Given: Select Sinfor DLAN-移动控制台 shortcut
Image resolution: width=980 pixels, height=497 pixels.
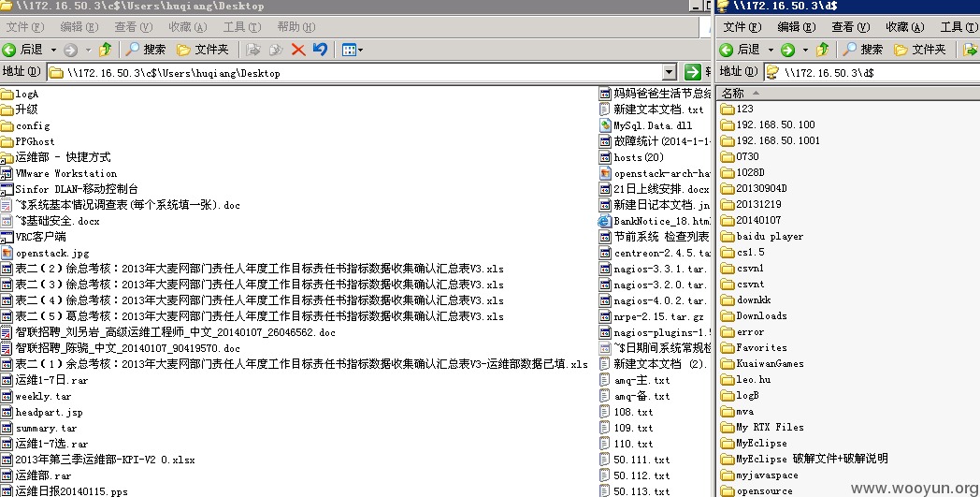Looking at the screenshot, I should point(69,189).
